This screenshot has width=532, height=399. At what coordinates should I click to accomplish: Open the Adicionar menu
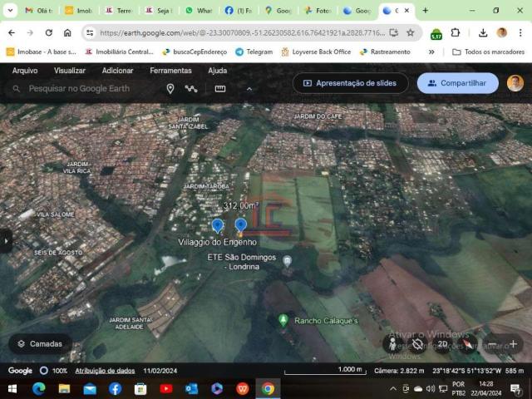pos(117,71)
